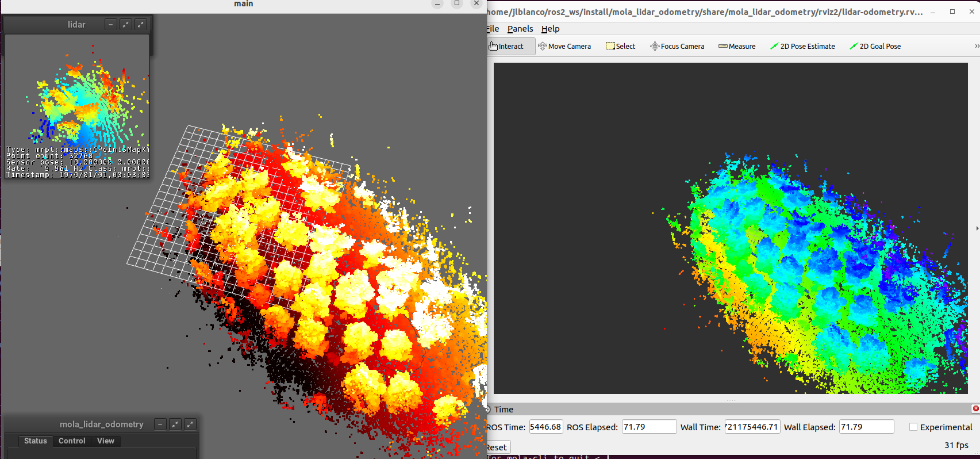
Task: Open the Panels menu in RViz
Action: click(520, 29)
